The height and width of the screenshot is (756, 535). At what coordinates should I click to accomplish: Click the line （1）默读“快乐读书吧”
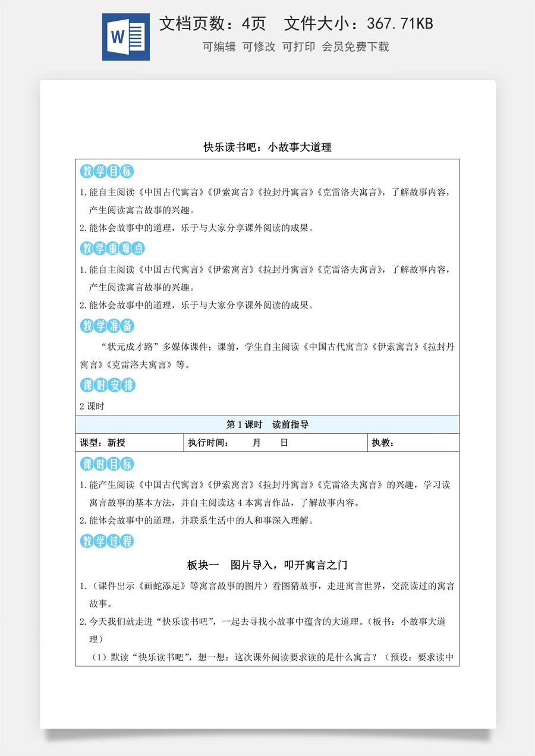(273, 657)
